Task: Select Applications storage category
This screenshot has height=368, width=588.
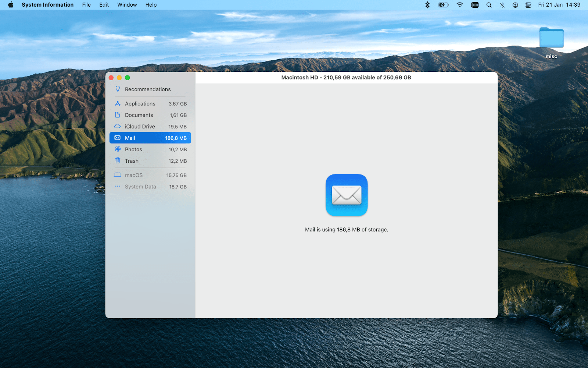Action: point(150,104)
